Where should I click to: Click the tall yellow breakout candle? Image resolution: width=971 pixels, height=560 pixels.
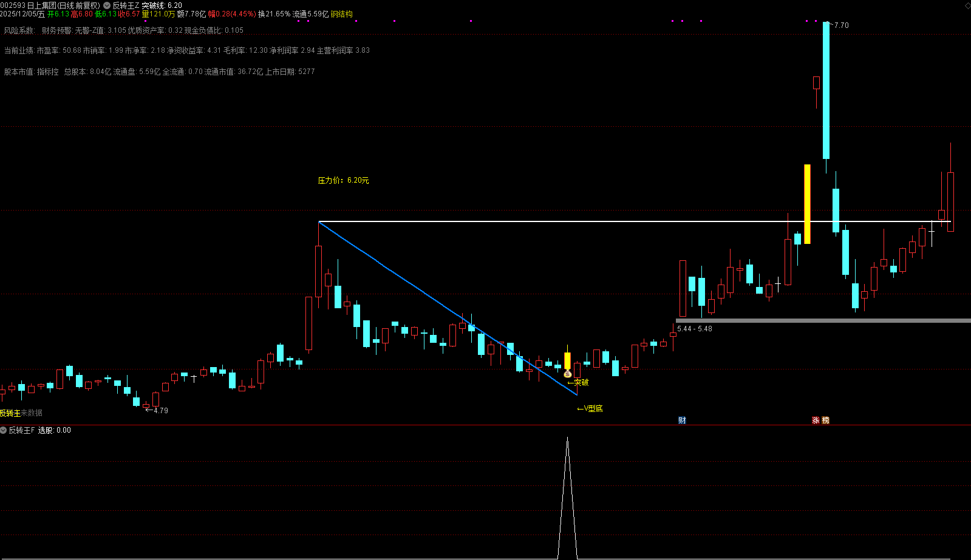(x=807, y=204)
